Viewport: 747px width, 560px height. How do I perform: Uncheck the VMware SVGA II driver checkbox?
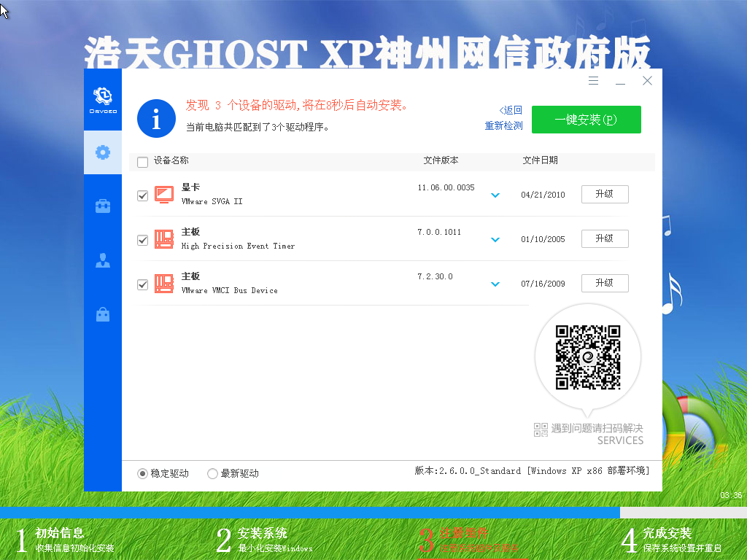tap(142, 195)
